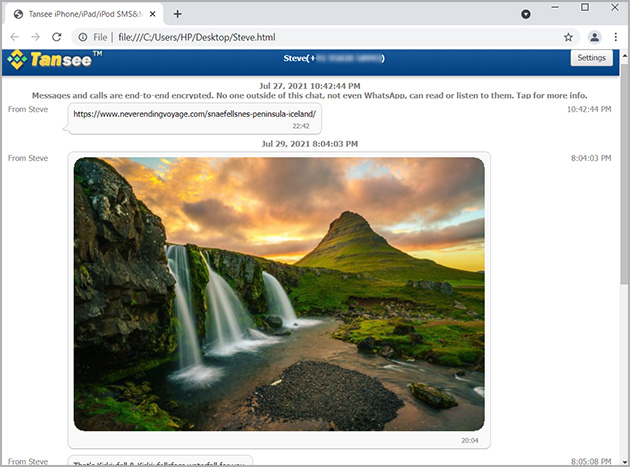The height and width of the screenshot is (467, 630).
Task: Close the Tansee tab
Action: 154,14
